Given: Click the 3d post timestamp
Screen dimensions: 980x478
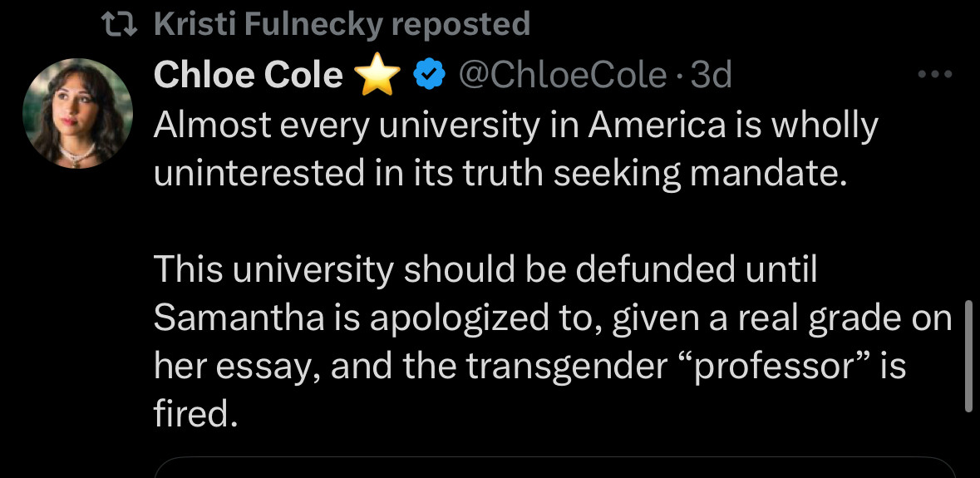Looking at the screenshot, I should pyautogui.click(x=712, y=76).
